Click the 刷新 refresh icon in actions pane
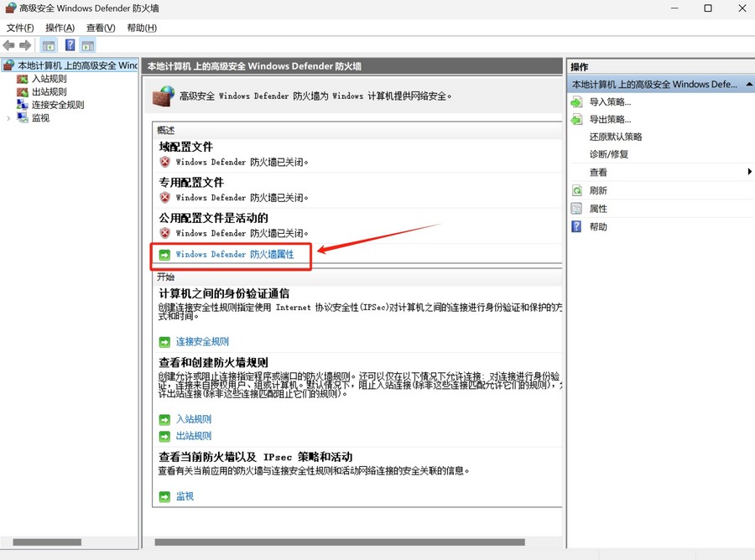This screenshot has height=560, width=755. [x=576, y=190]
